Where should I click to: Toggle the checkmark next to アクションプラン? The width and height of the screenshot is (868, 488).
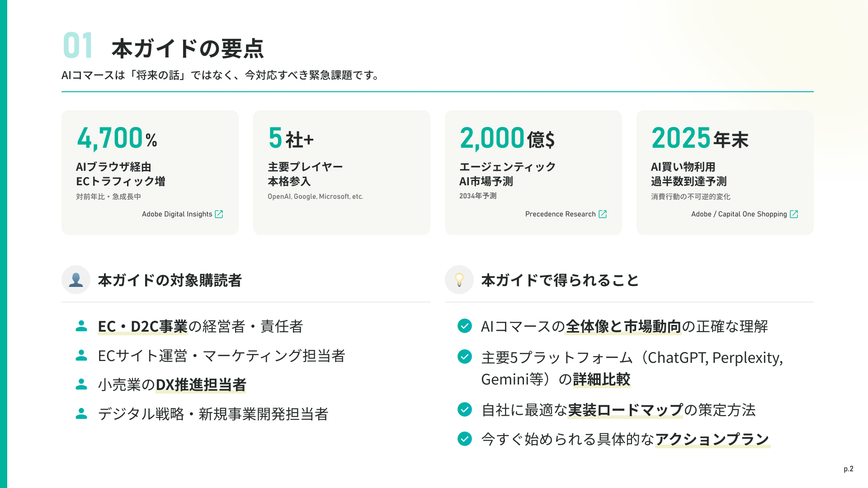(465, 439)
